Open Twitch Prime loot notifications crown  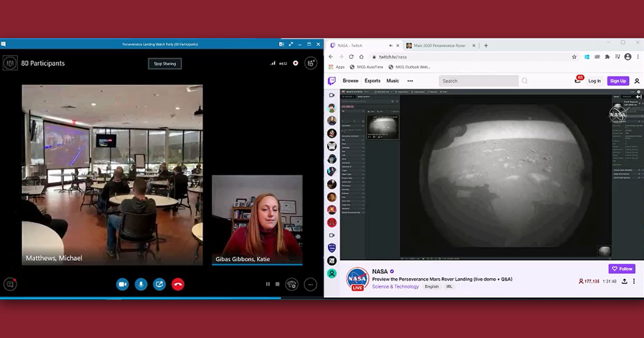(x=578, y=80)
